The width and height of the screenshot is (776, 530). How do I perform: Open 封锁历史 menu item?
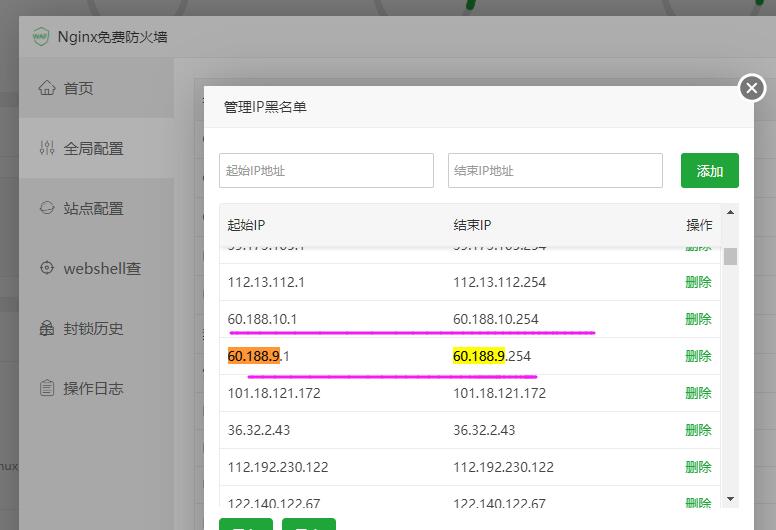point(96,329)
